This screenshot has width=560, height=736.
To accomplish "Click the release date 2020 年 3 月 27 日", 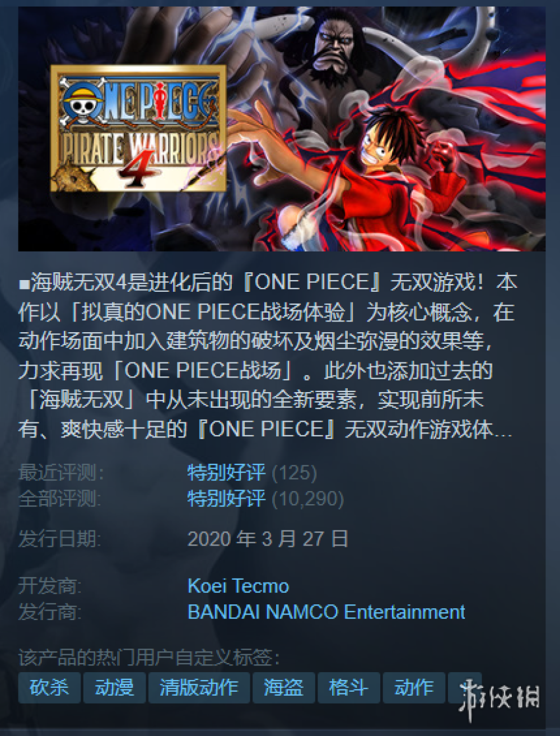I will tap(268, 539).
